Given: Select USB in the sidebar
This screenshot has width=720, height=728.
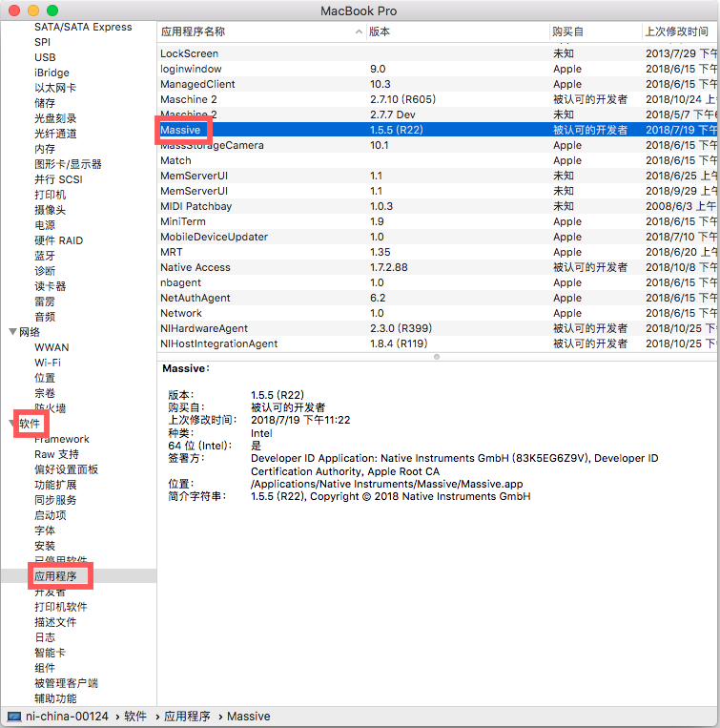Looking at the screenshot, I should pos(45,57).
